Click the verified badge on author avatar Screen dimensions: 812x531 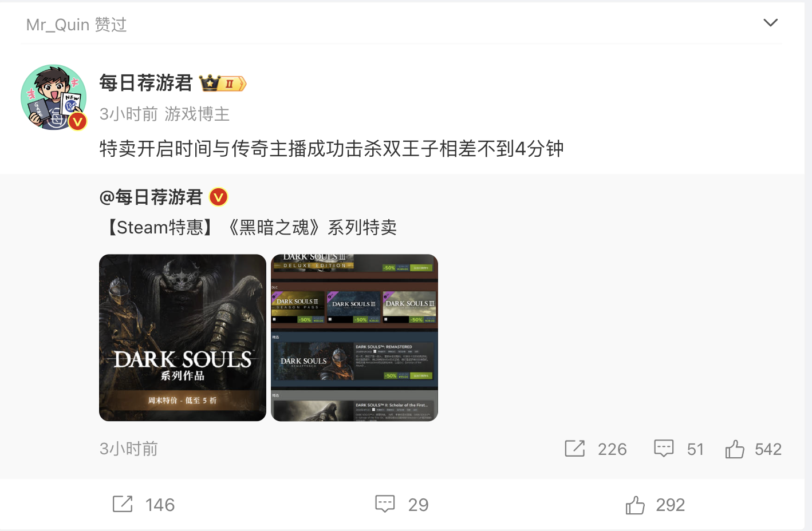pyautogui.click(x=77, y=121)
